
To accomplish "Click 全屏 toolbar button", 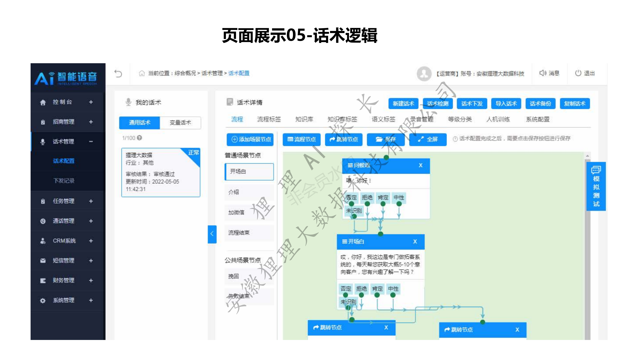I will point(428,139).
